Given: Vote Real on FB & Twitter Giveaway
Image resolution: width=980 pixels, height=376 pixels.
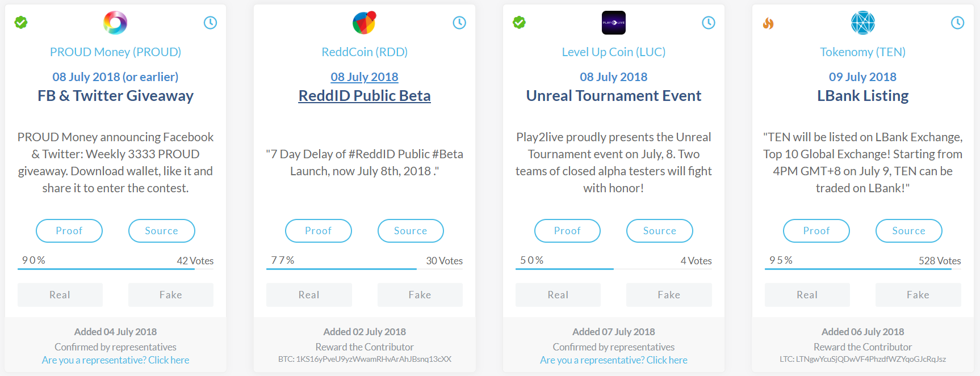Looking at the screenshot, I should 60,295.
